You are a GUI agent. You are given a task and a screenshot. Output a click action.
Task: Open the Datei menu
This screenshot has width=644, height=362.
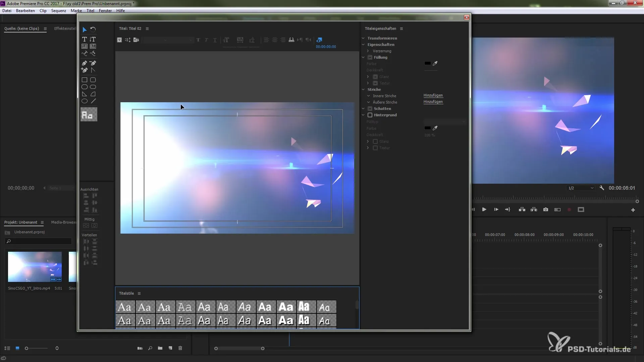[7, 11]
